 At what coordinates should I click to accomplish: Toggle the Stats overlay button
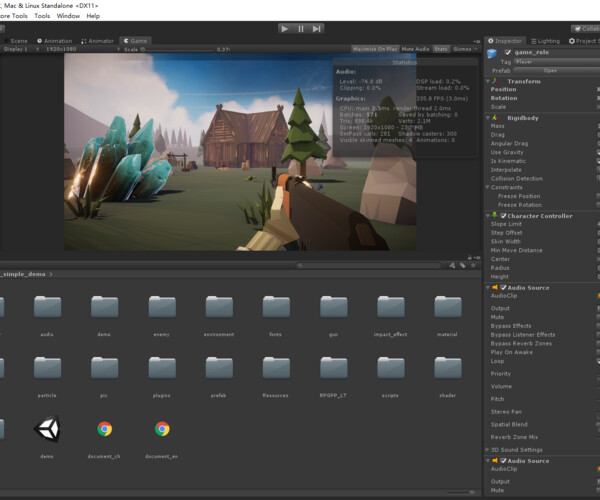[441, 49]
